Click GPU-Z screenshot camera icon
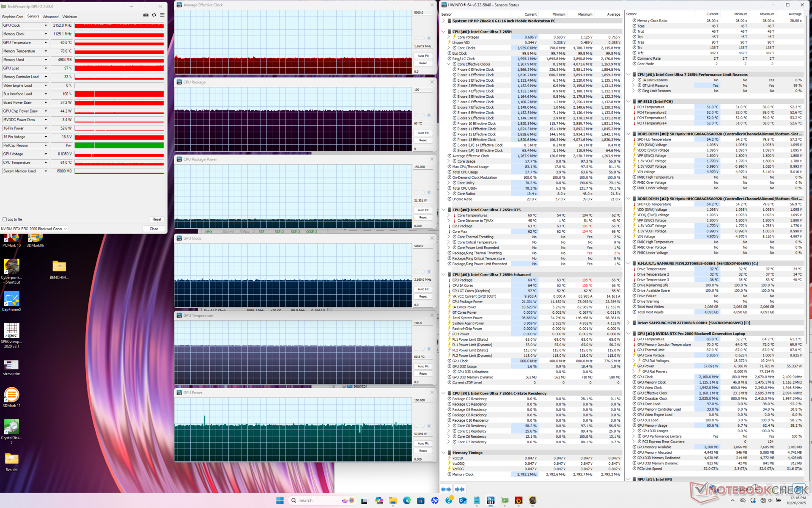Viewport: 812px width, 508px height. tap(146, 15)
